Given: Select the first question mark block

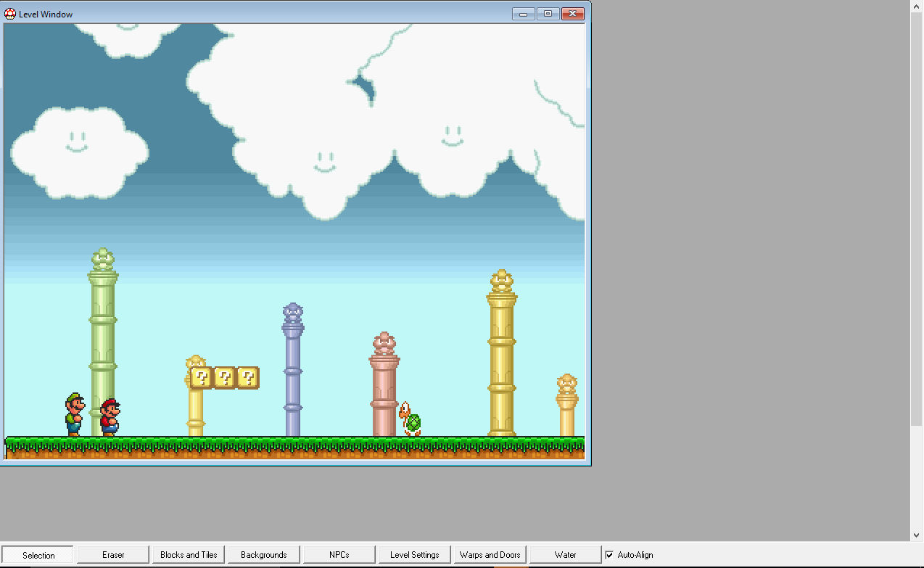Looking at the screenshot, I should [x=201, y=377].
